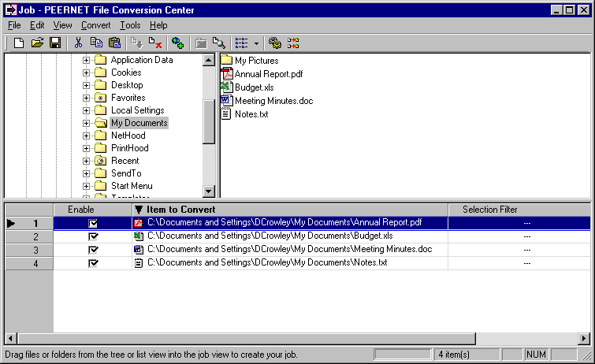The width and height of the screenshot is (595, 364).
Task: Click the Excel icon in job row 2
Action: click(x=139, y=236)
